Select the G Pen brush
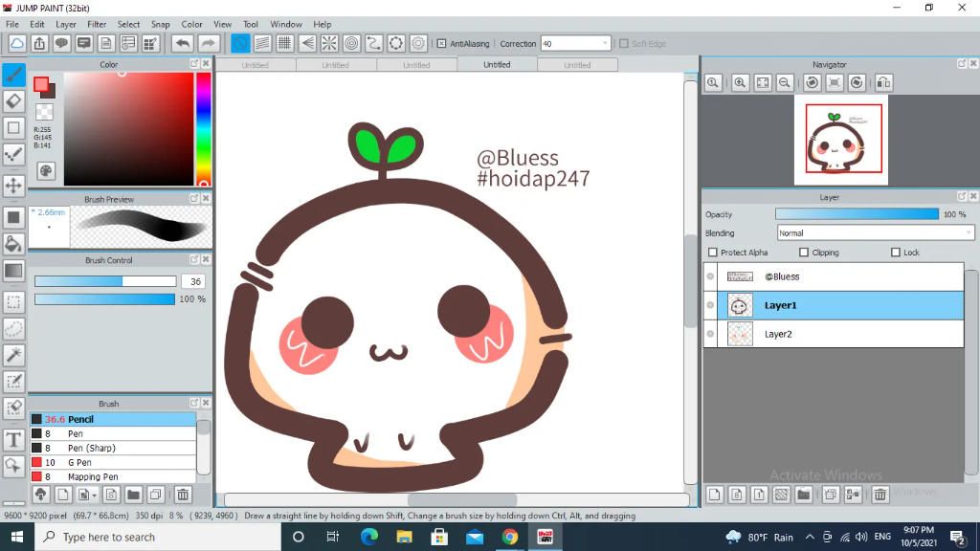This screenshot has width=980, height=551. coord(113,462)
